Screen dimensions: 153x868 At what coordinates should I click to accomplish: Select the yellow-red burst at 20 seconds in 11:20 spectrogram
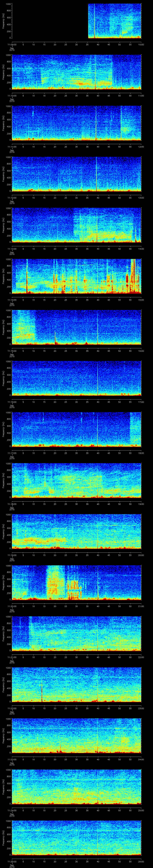54,583
